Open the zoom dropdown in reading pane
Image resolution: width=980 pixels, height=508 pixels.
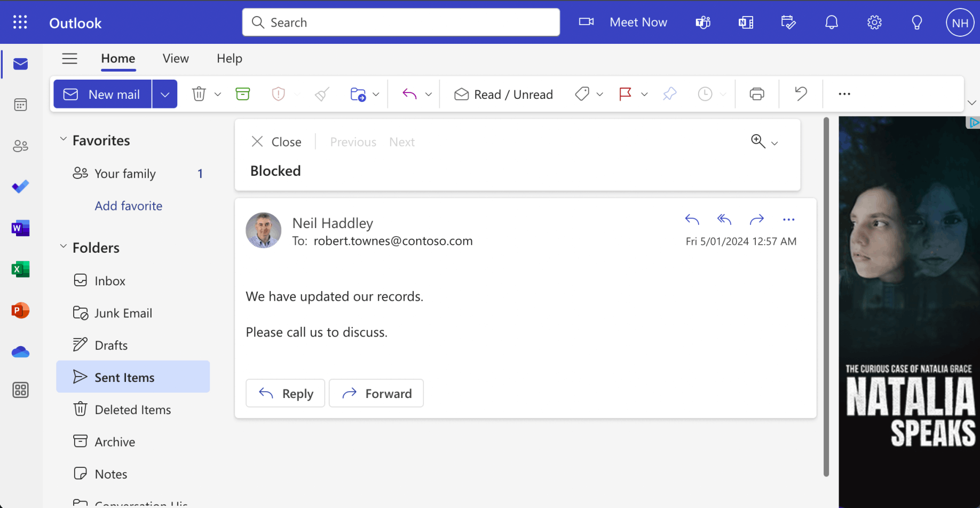point(774,143)
